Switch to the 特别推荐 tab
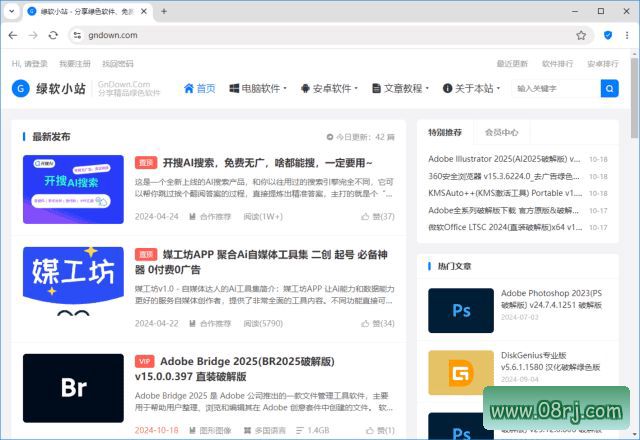This screenshot has width=640, height=440. pyautogui.click(x=445, y=132)
